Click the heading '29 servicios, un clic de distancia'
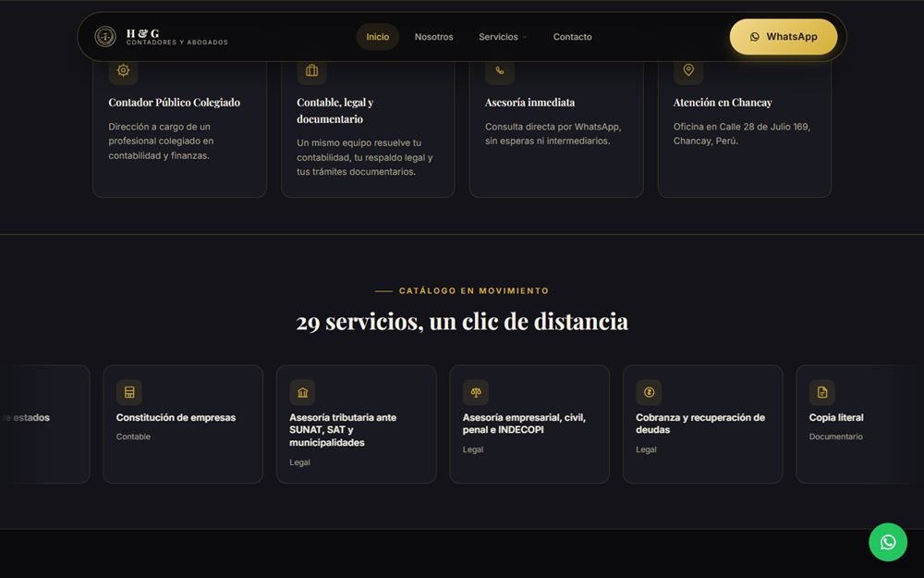Image resolution: width=924 pixels, height=578 pixels. tap(462, 322)
